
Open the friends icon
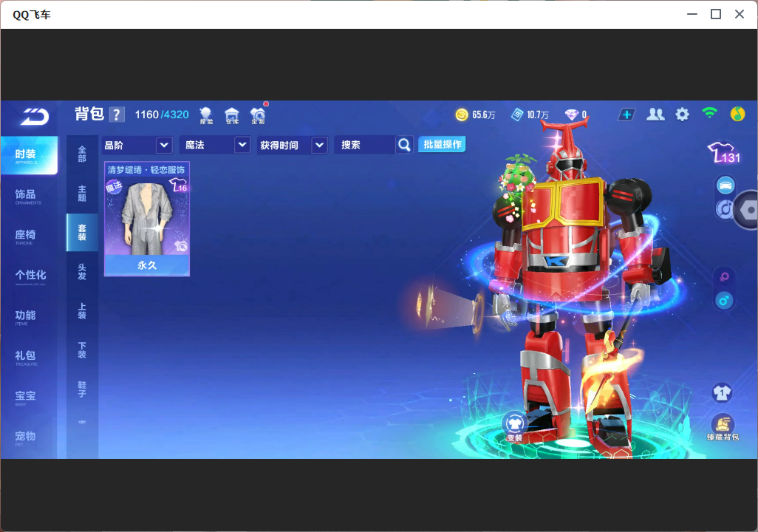tap(655, 114)
